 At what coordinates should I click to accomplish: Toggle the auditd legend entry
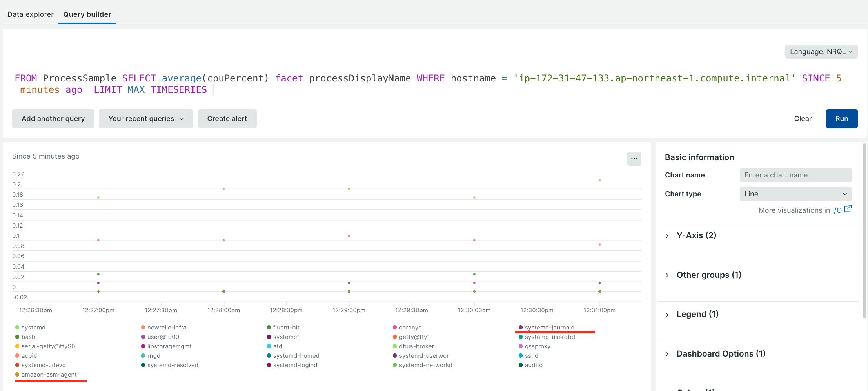(530, 365)
